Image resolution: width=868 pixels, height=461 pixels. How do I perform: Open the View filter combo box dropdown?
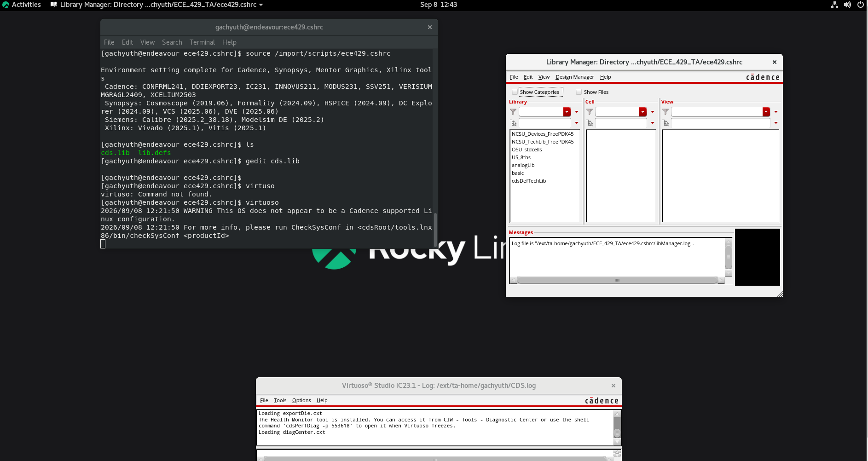766,112
